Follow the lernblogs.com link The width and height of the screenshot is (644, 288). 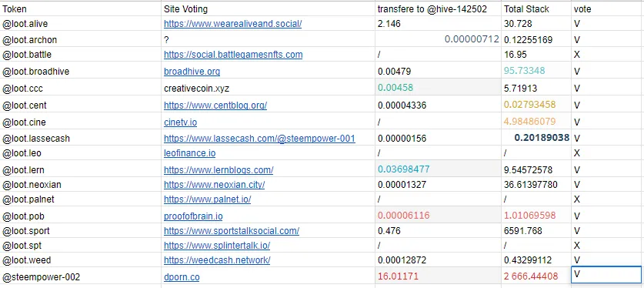point(219,170)
